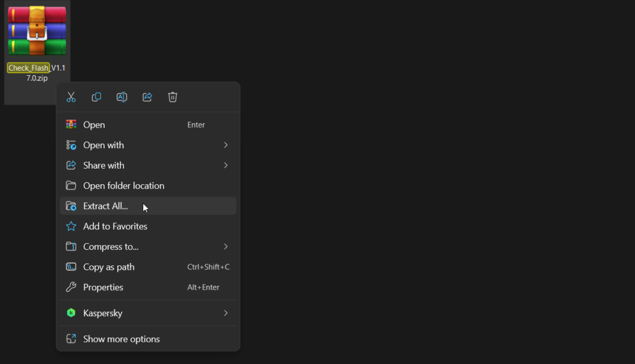
Task: Open Show more options entry
Action: 122,339
